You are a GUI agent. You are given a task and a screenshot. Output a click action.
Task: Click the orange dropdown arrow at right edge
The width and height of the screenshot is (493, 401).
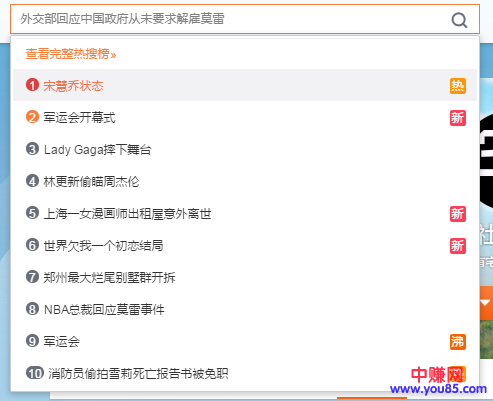486,303
